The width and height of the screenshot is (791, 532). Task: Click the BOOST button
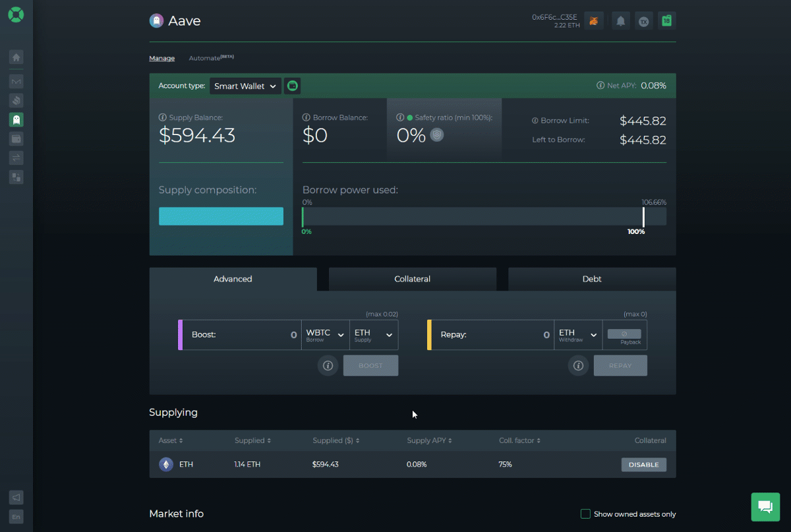tap(370, 365)
